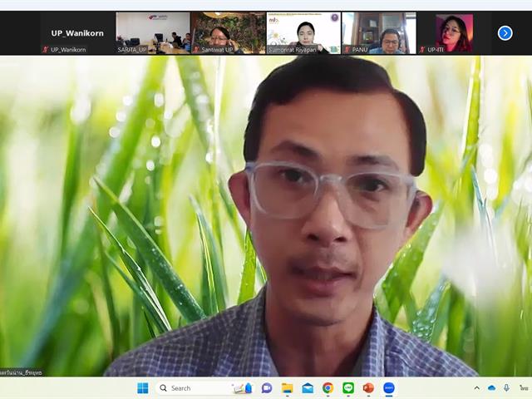Click the Thai language indicator in system tray
Viewport: 532px width, 399px height.
524,388
